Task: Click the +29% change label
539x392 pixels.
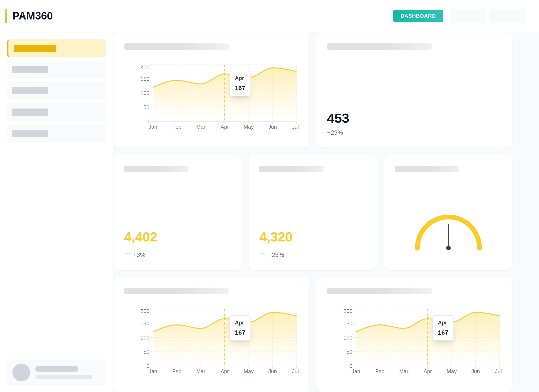Action: tap(335, 132)
